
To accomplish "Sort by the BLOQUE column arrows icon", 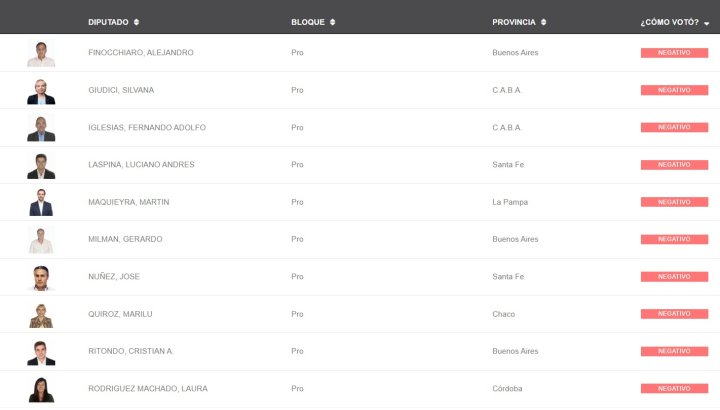I will click(x=332, y=22).
